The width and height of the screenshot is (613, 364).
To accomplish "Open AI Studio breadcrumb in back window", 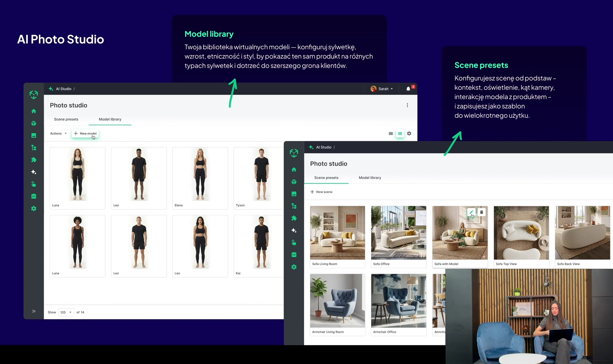I will tap(64, 89).
